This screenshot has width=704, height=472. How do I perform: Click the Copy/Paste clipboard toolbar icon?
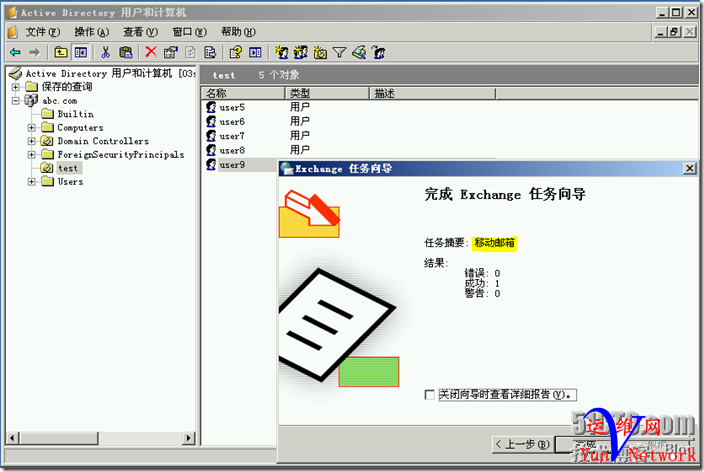[x=126, y=53]
